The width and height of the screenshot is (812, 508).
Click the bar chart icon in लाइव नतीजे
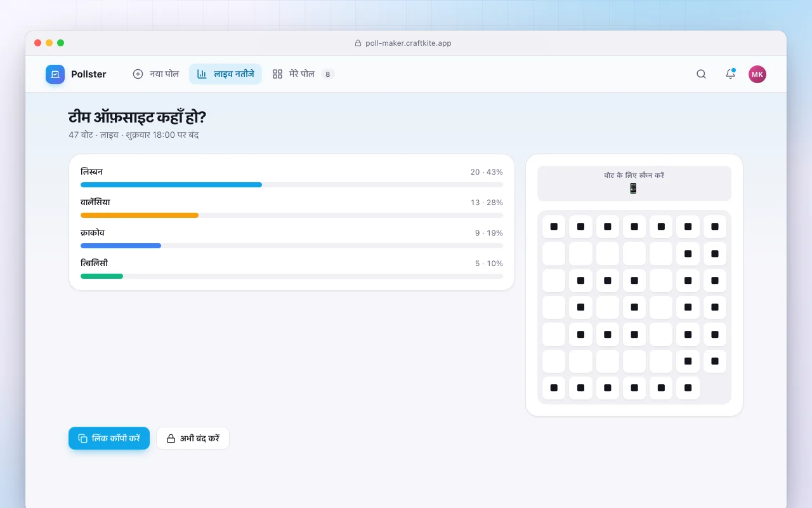pos(202,74)
